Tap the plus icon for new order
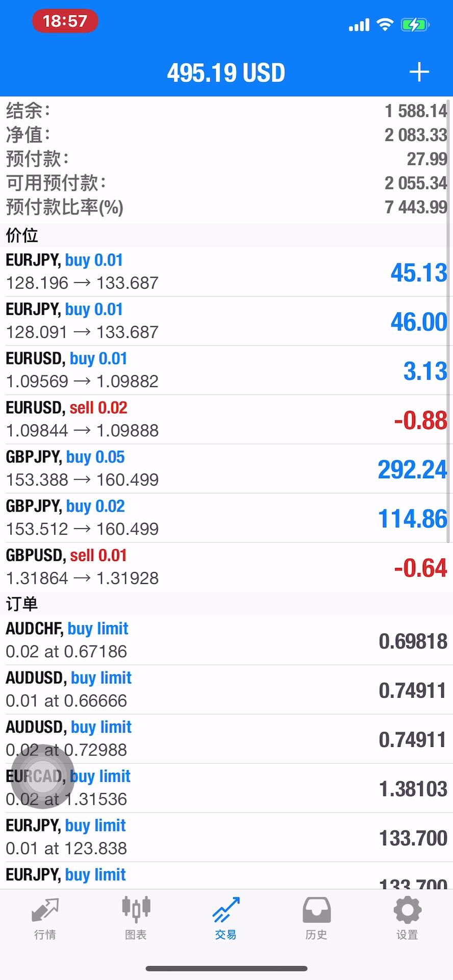 (x=419, y=72)
